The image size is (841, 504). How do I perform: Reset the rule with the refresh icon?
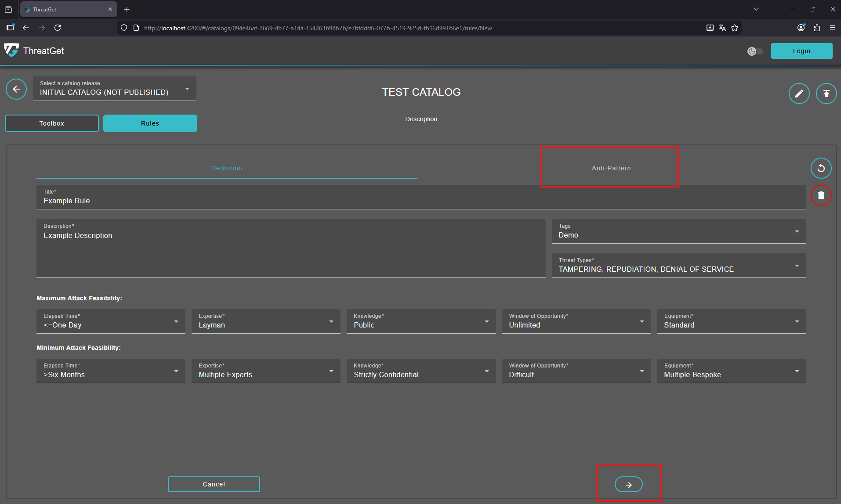pos(821,168)
